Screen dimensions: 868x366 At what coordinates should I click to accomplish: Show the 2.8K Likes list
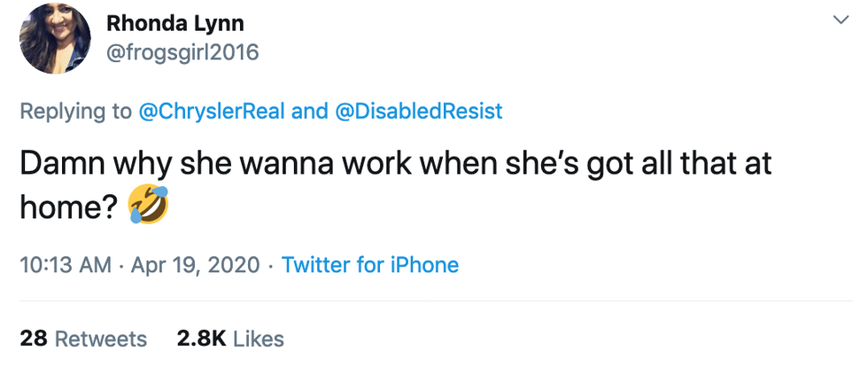click(x=230, y=339)
